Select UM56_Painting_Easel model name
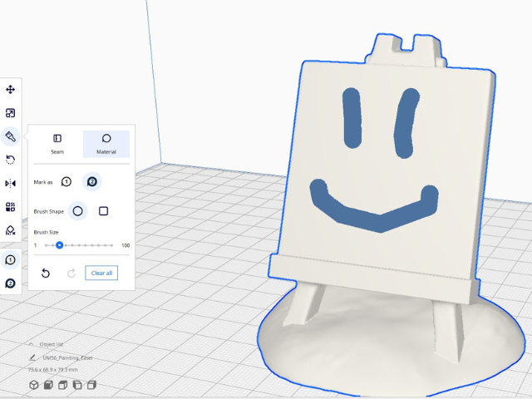 pos(67,358)
